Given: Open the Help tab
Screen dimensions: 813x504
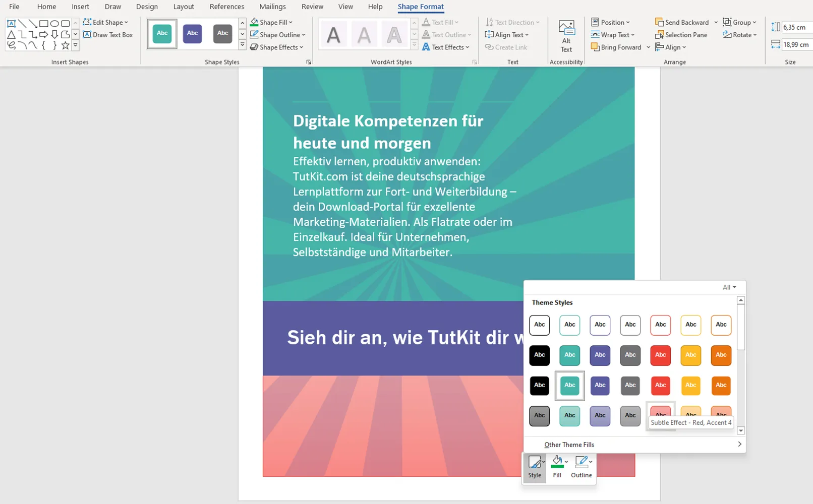Looking at the screenshot, I should (375, 7).
